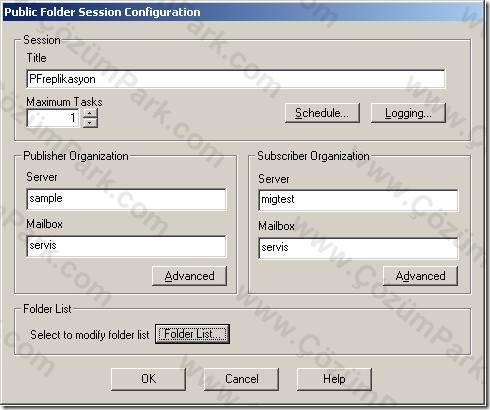Open the Folder List... button

tap(192, 334)
